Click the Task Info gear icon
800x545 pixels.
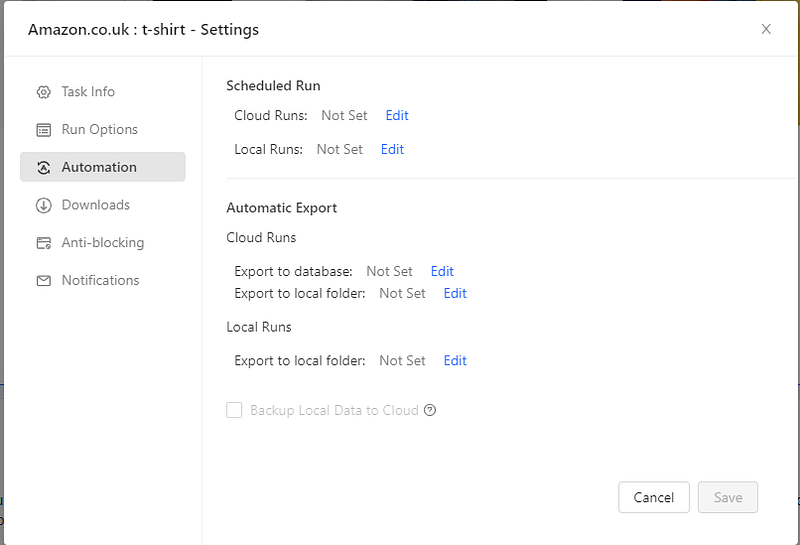[x=44, y=92]
